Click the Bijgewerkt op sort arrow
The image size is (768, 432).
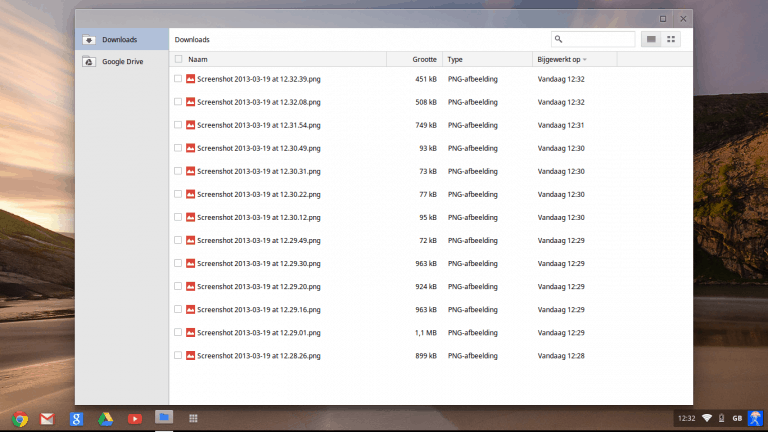pyautogui.click(x=585, y=60)
